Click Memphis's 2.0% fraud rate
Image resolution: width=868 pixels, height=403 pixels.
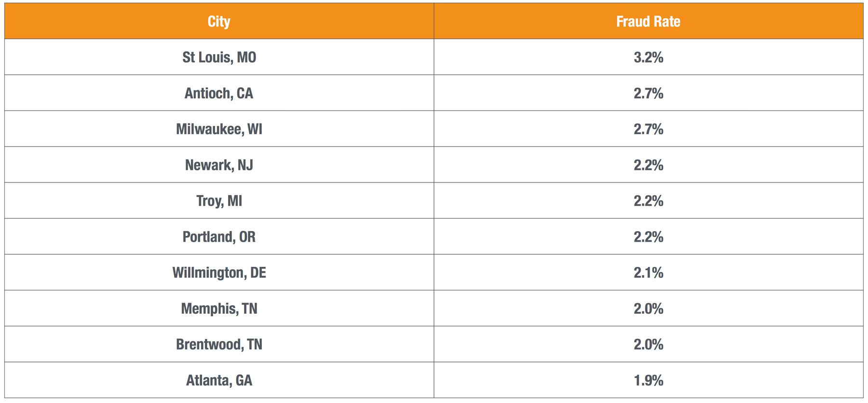click(x=648, y=308)
